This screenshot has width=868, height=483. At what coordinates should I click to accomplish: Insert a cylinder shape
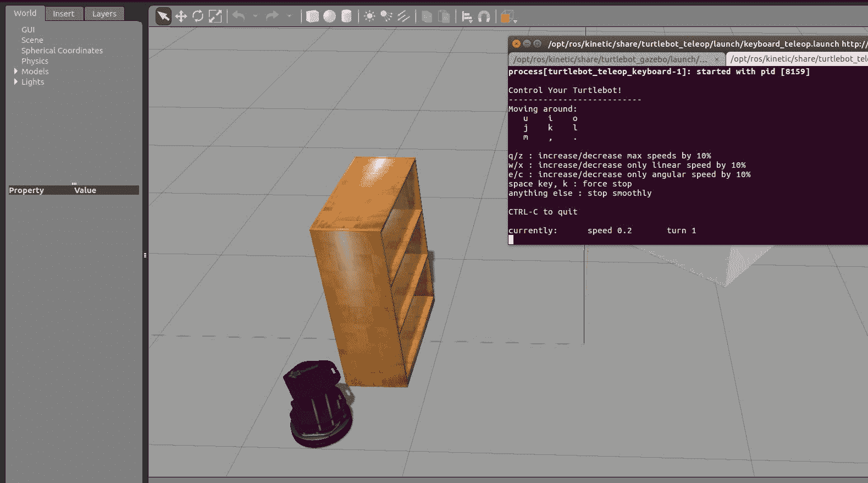346,17
